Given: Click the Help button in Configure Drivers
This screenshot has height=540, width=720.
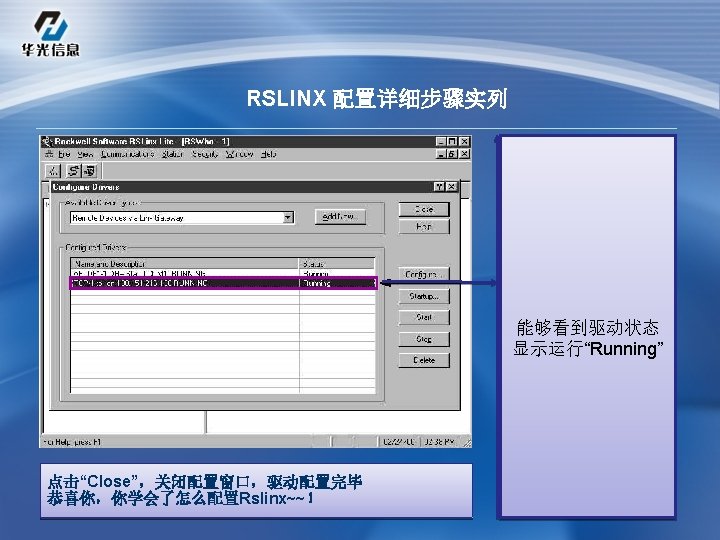Looking at the screenshot, I should point(424,227).
